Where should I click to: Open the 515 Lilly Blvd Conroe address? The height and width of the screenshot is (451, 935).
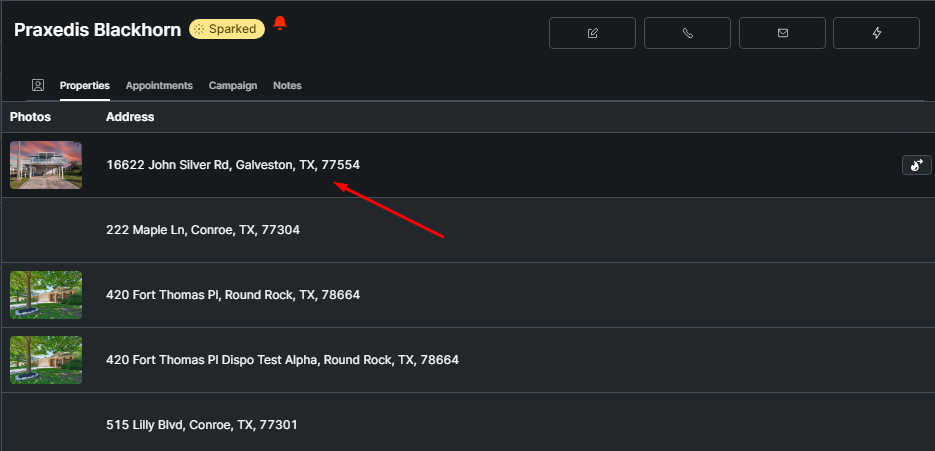(201, 425)
